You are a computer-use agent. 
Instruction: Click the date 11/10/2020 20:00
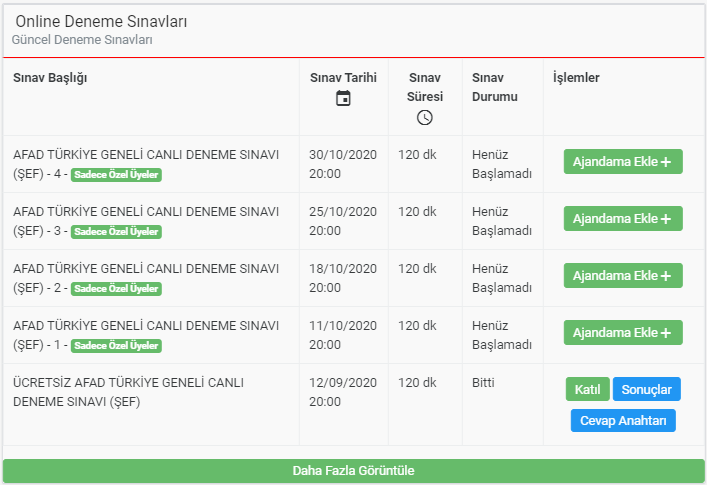tap(343, 335)
